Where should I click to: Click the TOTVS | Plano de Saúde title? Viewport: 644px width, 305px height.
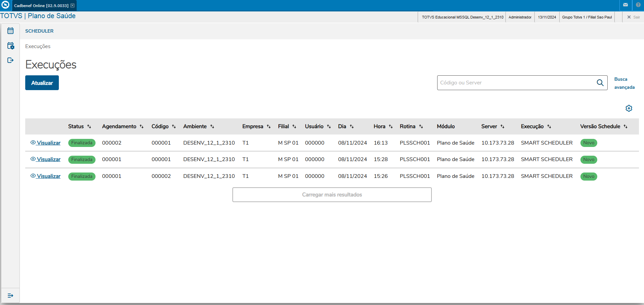click(38, 16)
